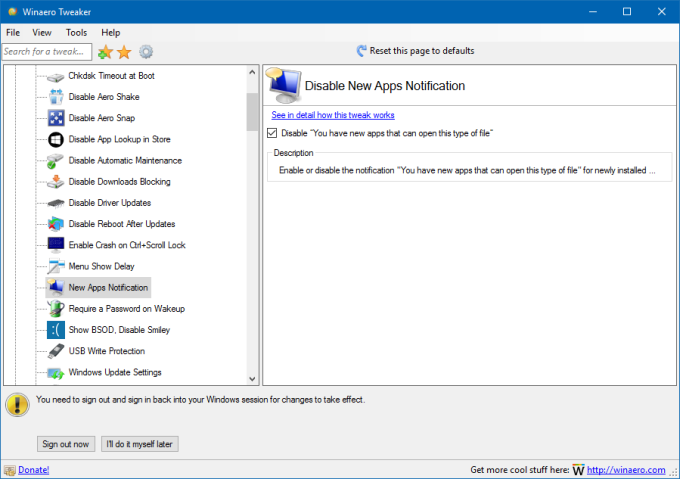
Task: Open the View menu
Action: coord(42,33)
